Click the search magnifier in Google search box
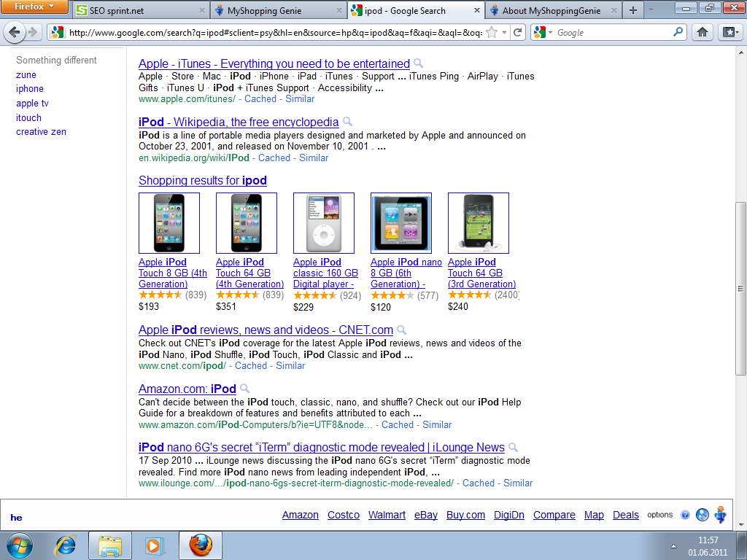The image size is (747, 560). click(678, 32)
